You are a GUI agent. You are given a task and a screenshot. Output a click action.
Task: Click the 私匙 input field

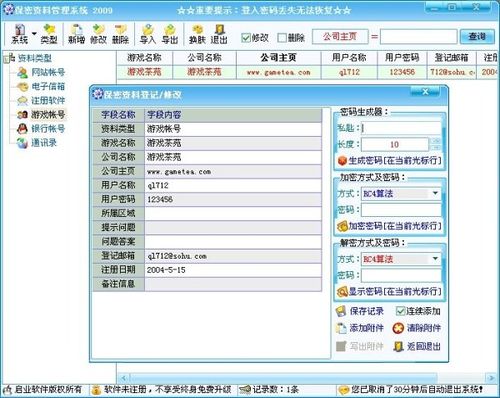(x=401, y=128)
